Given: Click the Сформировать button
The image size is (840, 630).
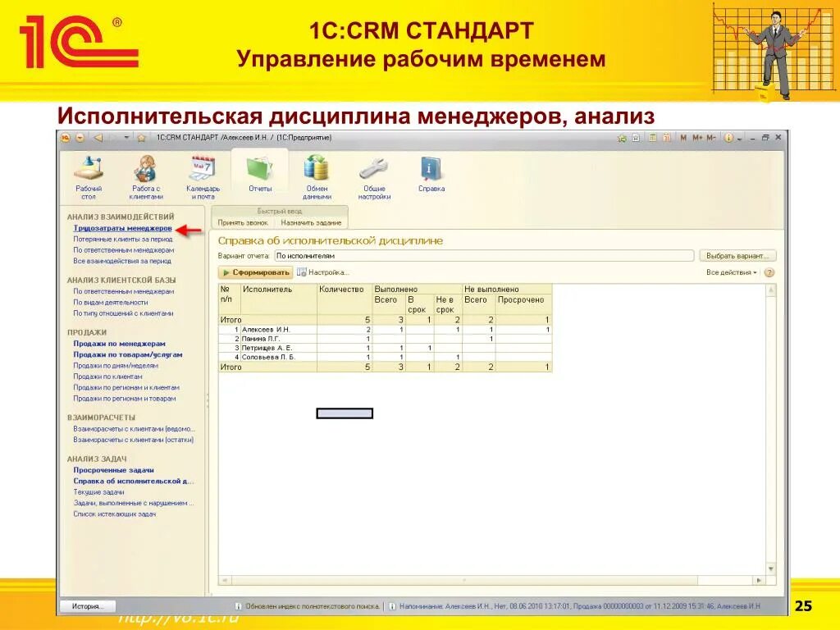Looking at the screenshot, I should pos(256,272).
